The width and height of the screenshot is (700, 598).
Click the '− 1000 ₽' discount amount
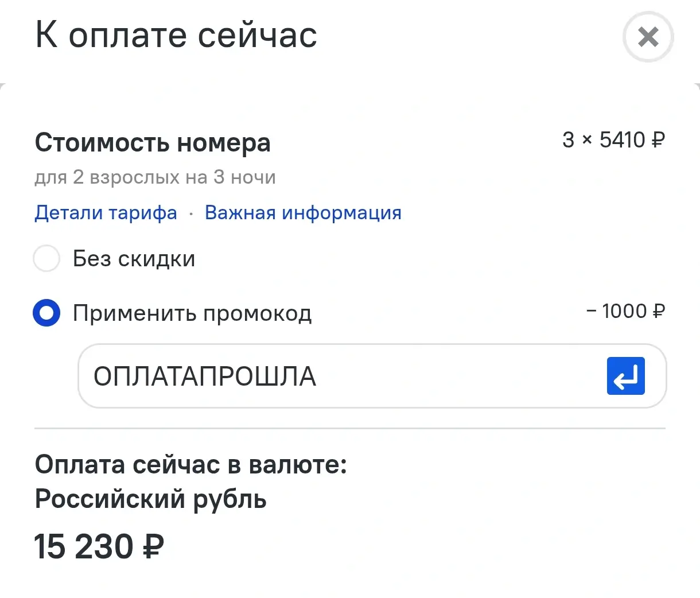coord(625,311)
